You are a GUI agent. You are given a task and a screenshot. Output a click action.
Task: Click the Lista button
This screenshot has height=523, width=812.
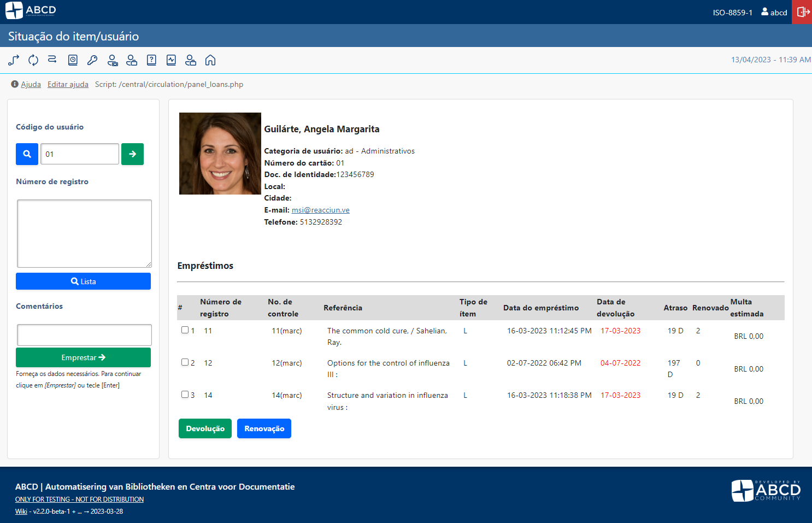(83, 281)
